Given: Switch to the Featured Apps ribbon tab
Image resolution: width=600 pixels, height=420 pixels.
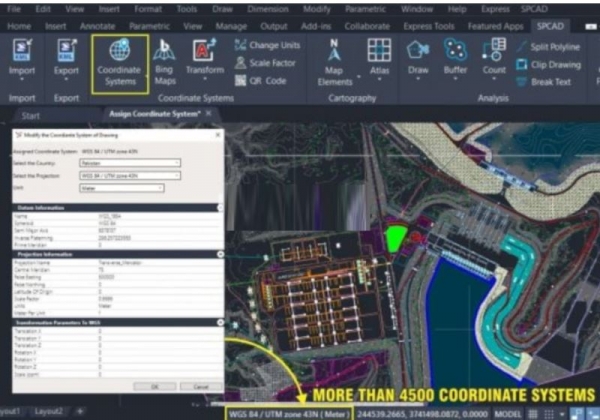Looking at the screenshot, I should (x=495, y=26).
